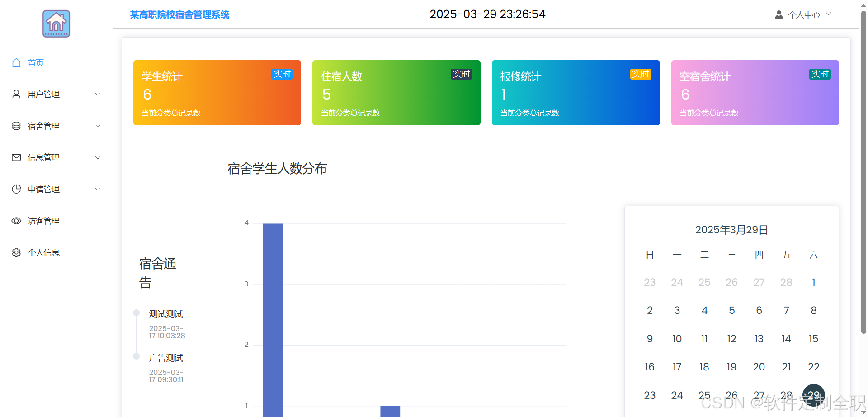Click the database icon beside 宿舍管理
Image resolution: width=868 pixels, height=417 pixels.
[16, 126]
